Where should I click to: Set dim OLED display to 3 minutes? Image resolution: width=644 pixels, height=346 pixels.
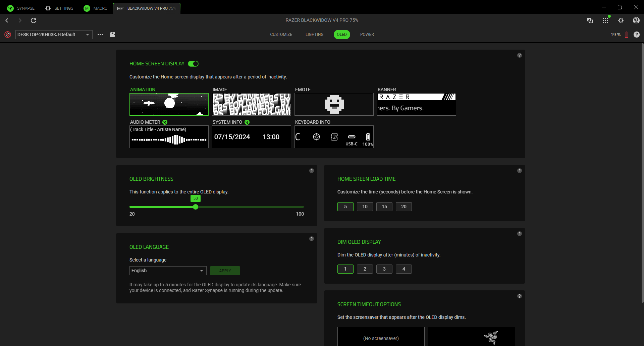coord(384,269)
